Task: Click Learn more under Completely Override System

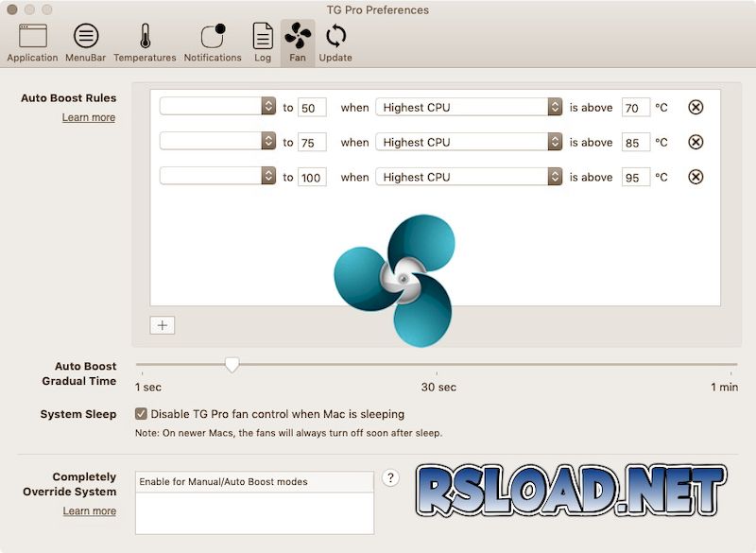Action: [90, 511]
